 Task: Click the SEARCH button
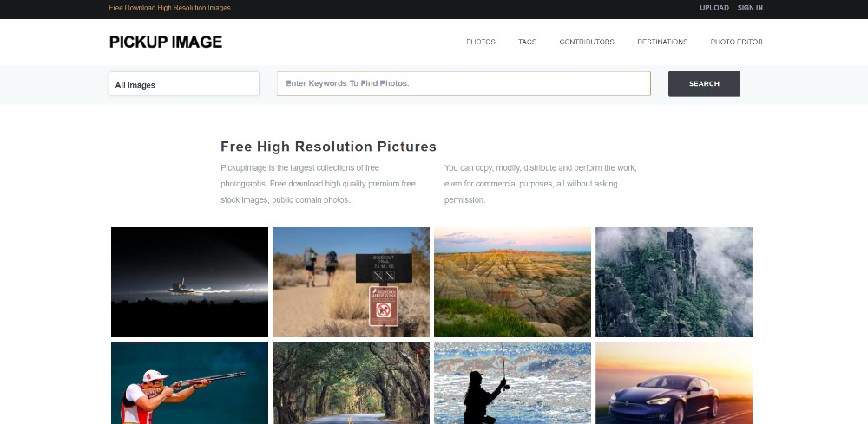704,84
